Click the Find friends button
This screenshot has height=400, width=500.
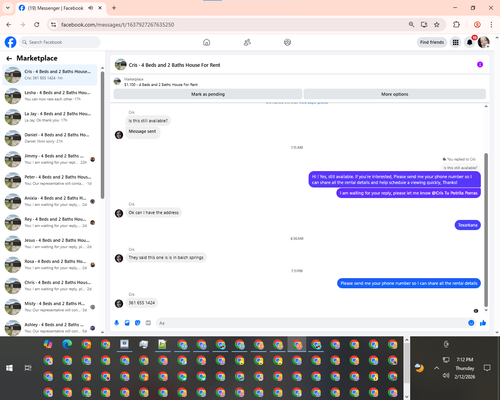pos(432,42)
